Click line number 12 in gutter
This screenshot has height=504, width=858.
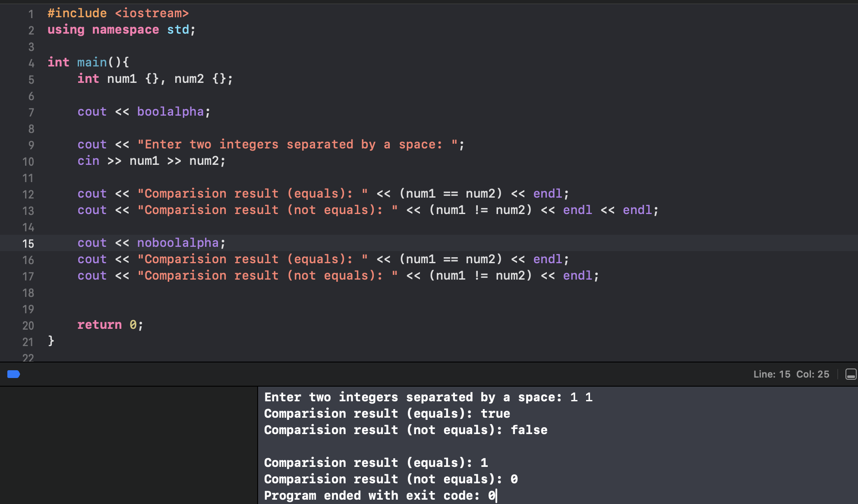pyautogui.click(x=28, y=194)
